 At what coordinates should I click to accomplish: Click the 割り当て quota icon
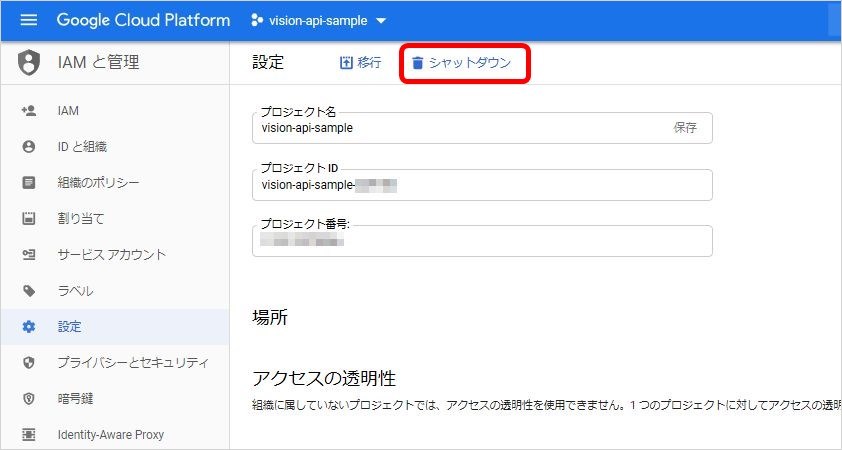[x=28, y=219]
